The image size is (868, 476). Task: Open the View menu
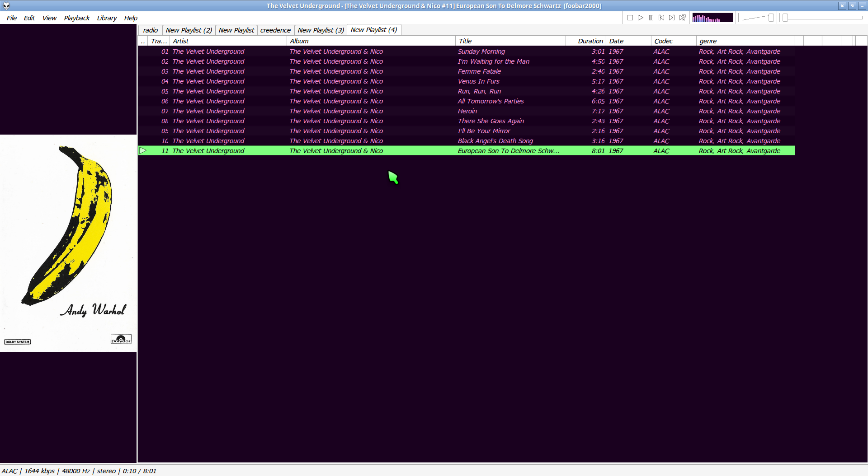[49, 18]
